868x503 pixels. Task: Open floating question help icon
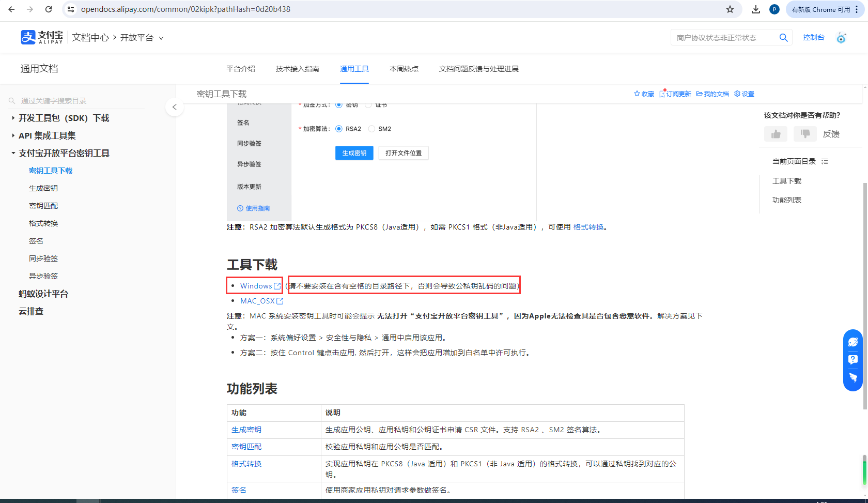[853, 359]
